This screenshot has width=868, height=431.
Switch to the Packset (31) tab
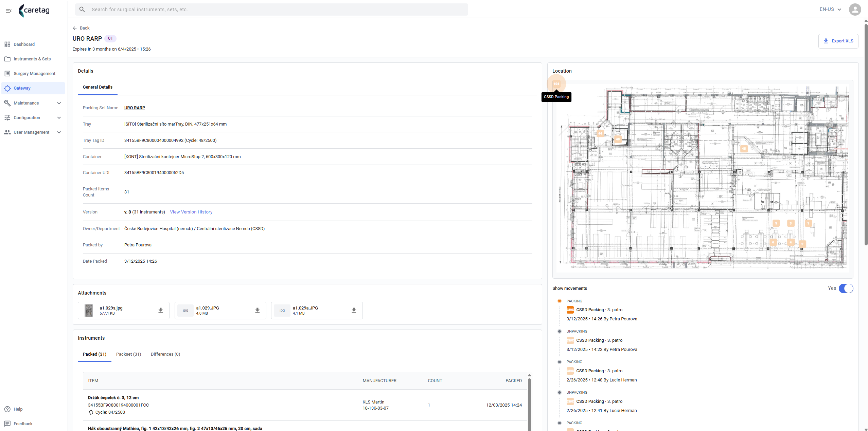[128, 354]
